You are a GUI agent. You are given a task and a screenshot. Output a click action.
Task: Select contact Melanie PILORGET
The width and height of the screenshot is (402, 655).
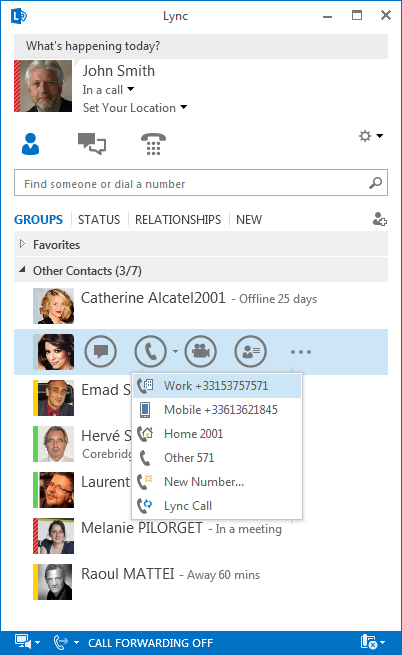[201, 536]
